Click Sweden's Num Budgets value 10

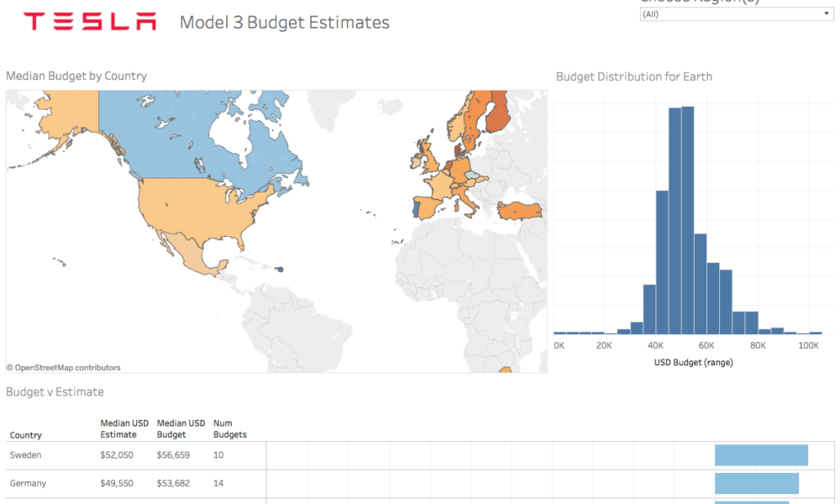pos(218,454)
